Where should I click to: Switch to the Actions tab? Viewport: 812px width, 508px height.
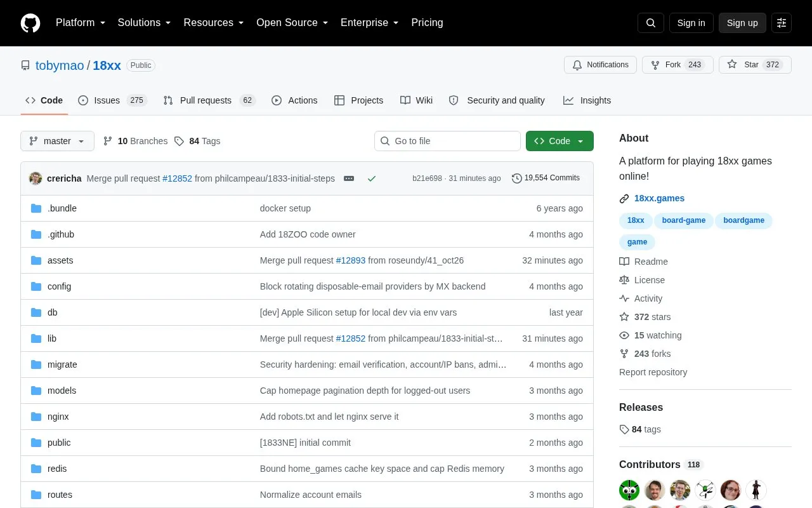coord(294,100)
